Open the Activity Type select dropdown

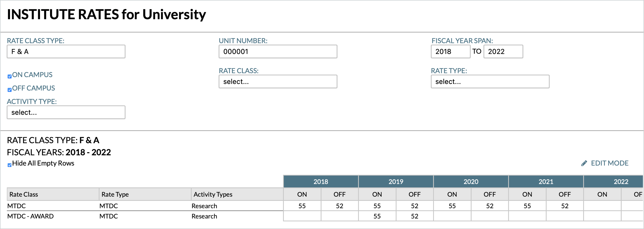(x=66, y=112)
